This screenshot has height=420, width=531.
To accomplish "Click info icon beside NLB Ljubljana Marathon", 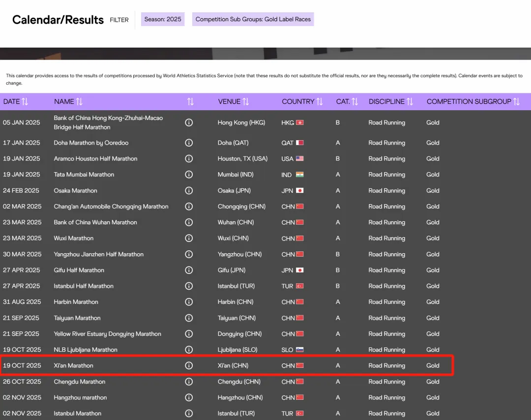I will point(189,350).
